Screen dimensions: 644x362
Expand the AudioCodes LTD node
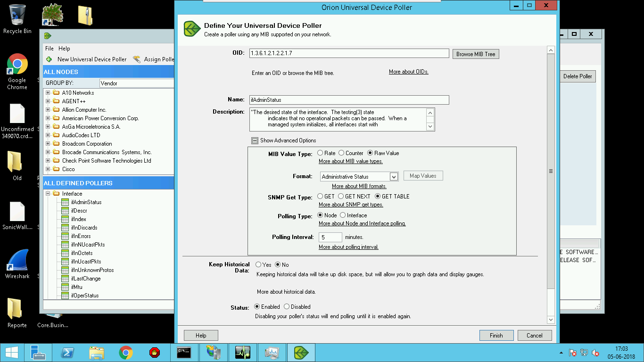48,135
